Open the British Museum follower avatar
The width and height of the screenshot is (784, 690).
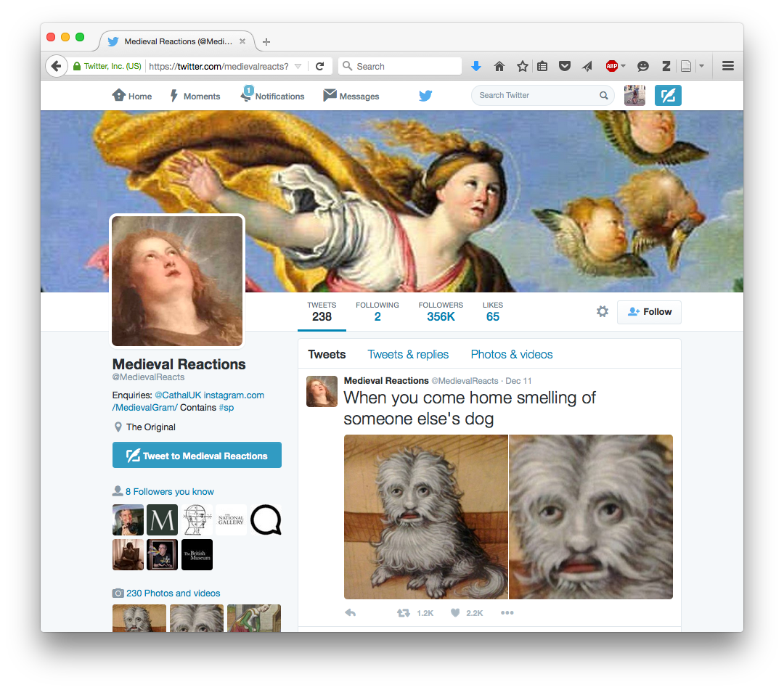tap(197, 554)
